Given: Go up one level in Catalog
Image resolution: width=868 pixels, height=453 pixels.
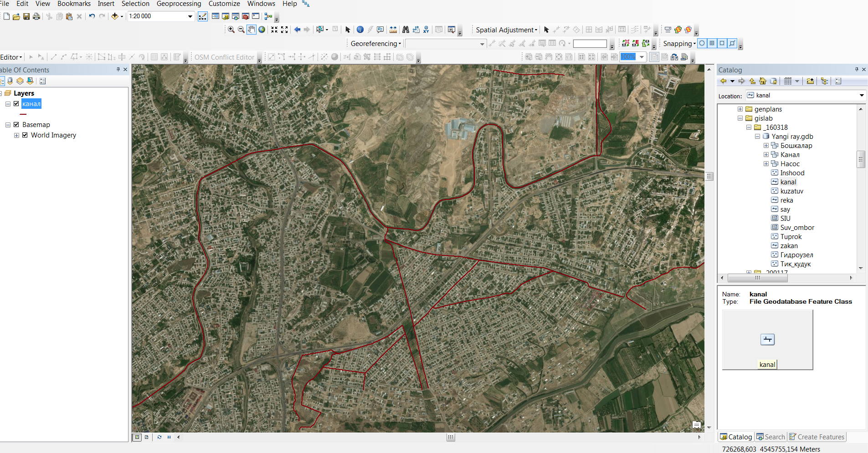Looking at the screenshot, I should [x=752, y=81].
